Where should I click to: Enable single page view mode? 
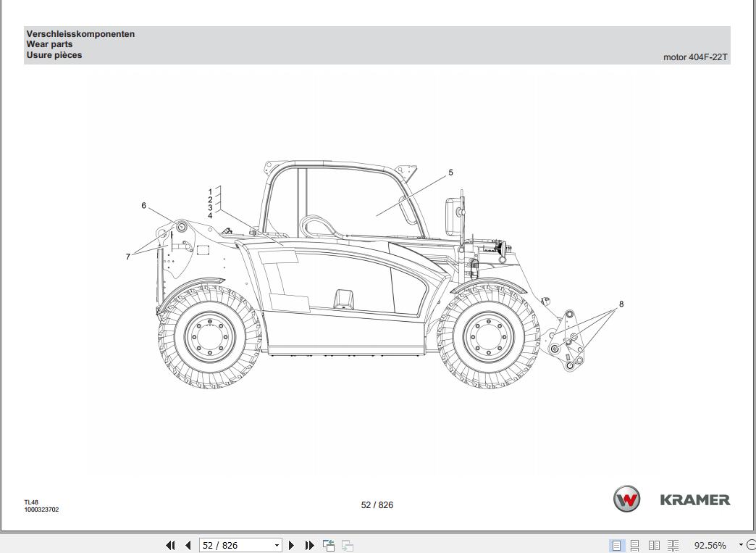point(616,544)
